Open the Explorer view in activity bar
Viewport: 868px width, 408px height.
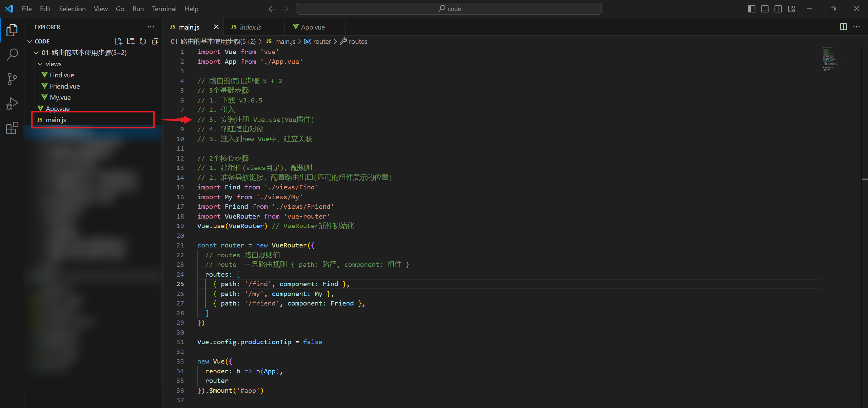pyautogui.click(x=12, y=30)
